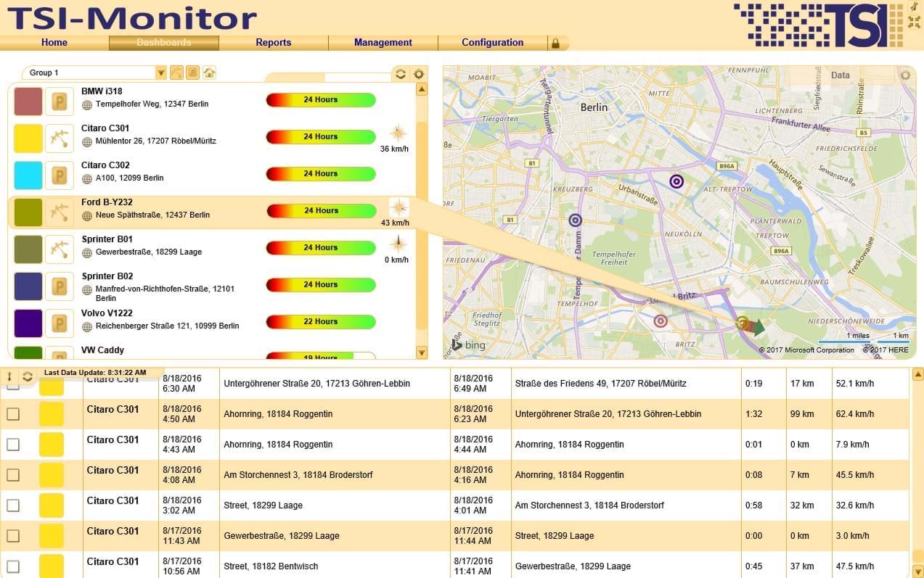Click the Straße des Friedens 49 destination cell
This screenshot has height=578, width=924.
tap(626, 384)
